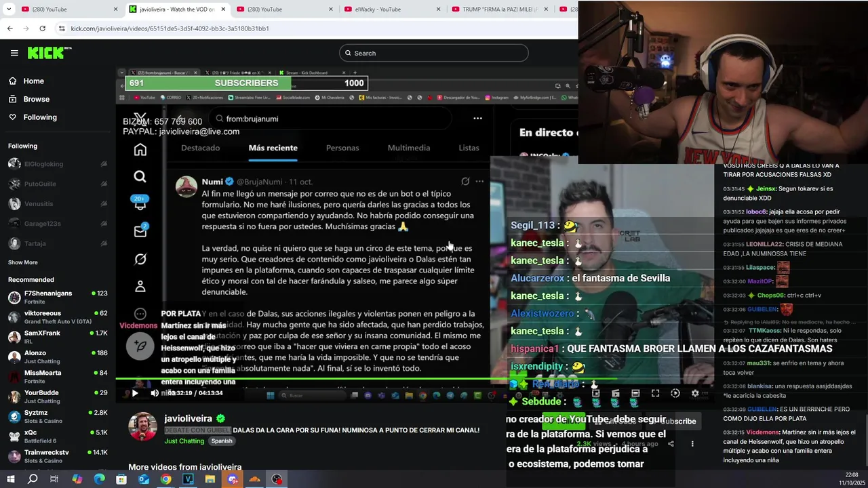
Task: Select the Más reciente tab on X
Action: click(273, 148)
